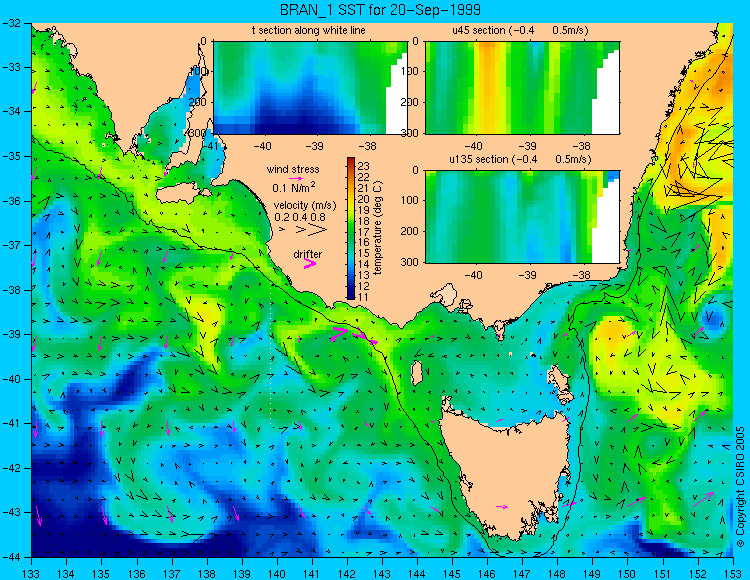The height and width of the screenshot is (580, 750).
Task: Click the latitude label -32 on the left axis
Action: (x=12, y=23)
